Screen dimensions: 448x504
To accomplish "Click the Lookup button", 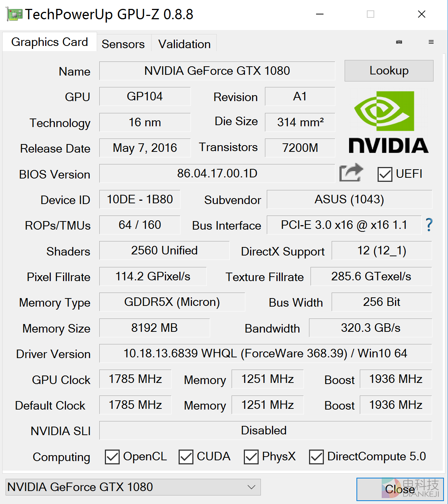I will (389, 71).
